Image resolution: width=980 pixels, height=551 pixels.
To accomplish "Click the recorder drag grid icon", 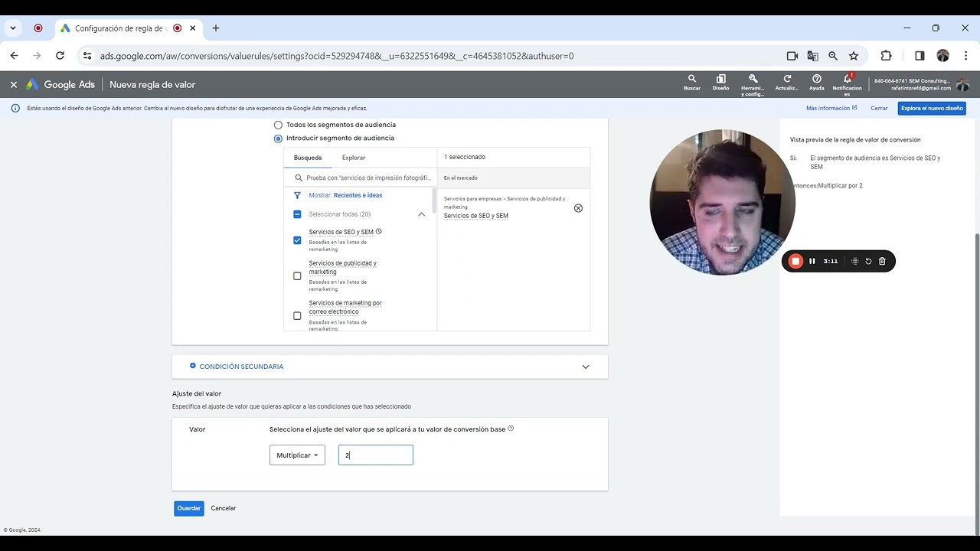I will 855,261.
